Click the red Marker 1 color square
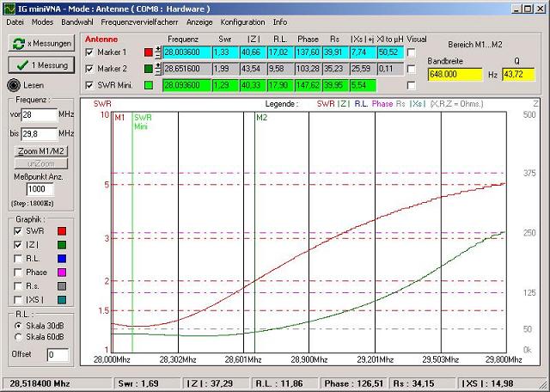The height and width of the screenshot is (392, 550). click(x=148, y=53)
